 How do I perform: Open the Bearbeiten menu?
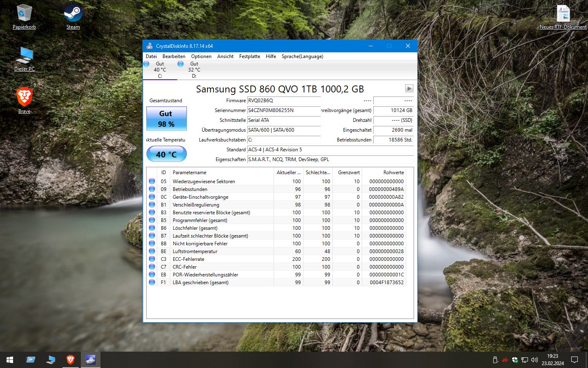(x=174, y=56)
